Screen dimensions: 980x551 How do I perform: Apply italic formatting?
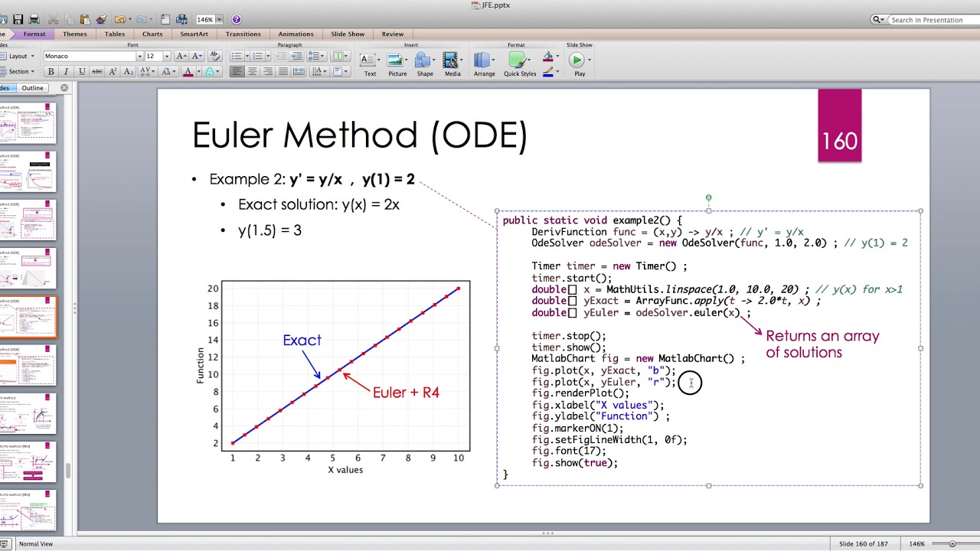[x=66, y=71]
